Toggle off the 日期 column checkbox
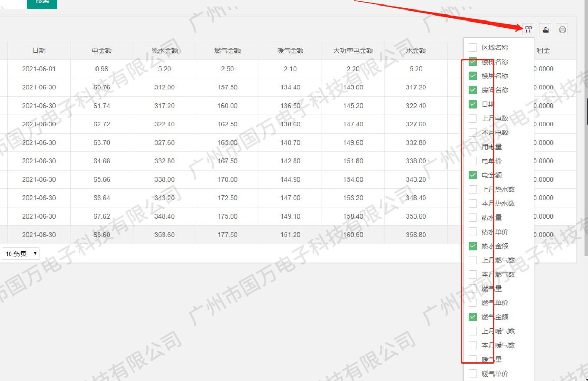588x381 pixels. (x=473, y=105)
